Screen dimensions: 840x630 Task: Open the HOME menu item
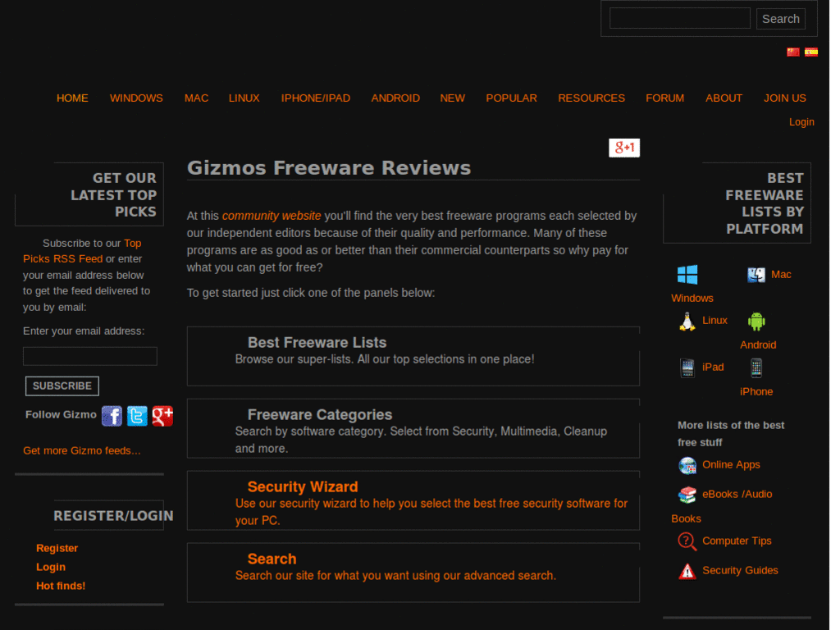click(x=72, y=98)
